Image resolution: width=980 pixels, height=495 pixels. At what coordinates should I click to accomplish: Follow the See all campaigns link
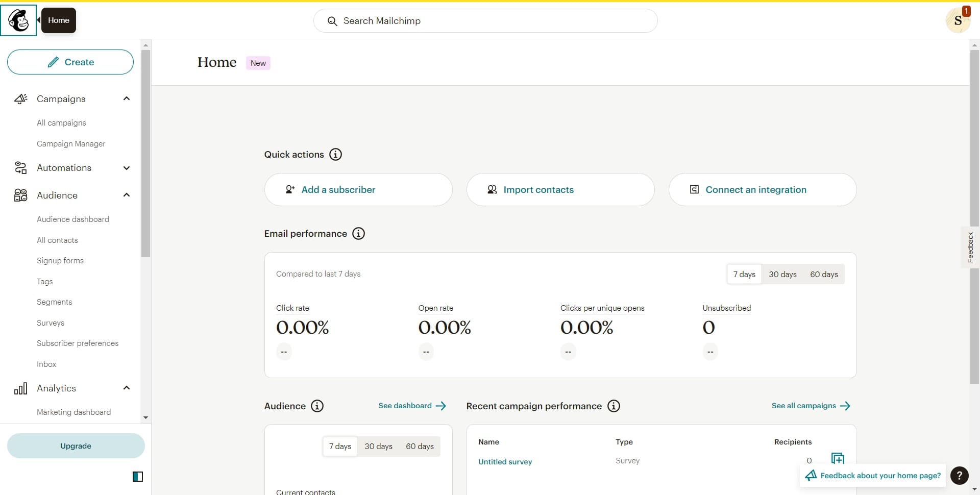(x=810, y=406)
